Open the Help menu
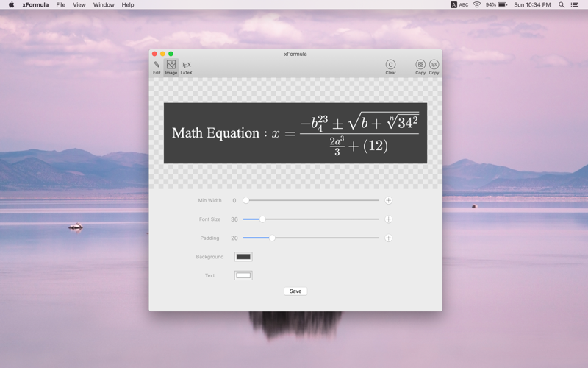588x368 pixels. [127, 5]
